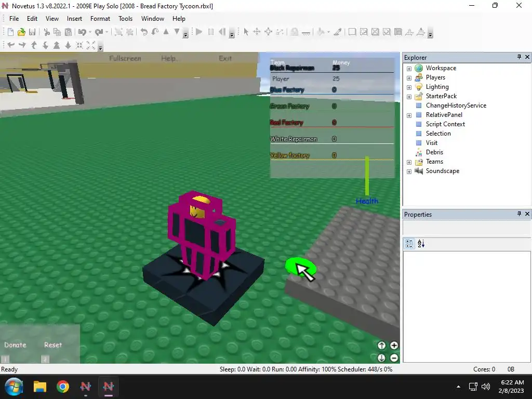This screenshot has height=399, width=532.
Task: Paste from clipboard using the clipboard icon
Action: [x=68, y=32]
